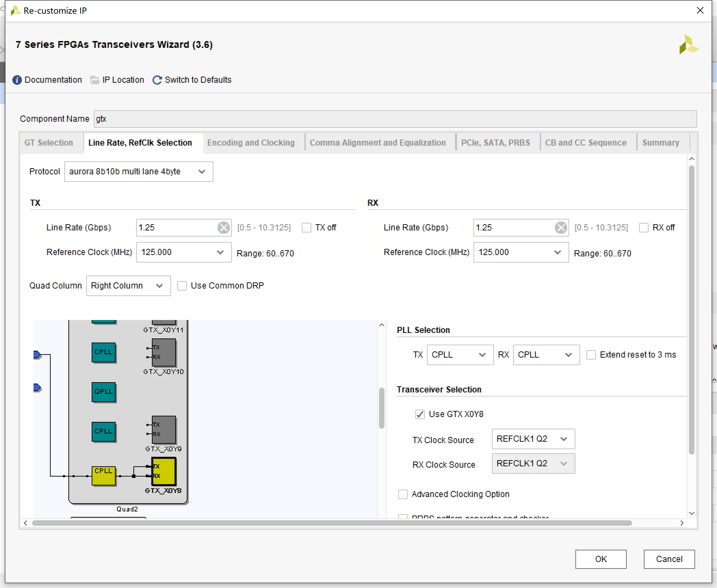Image resolution: width=717 pixels, height=588 pixels.
Task: Open the Documentation info icon
Action: [17, 80]
